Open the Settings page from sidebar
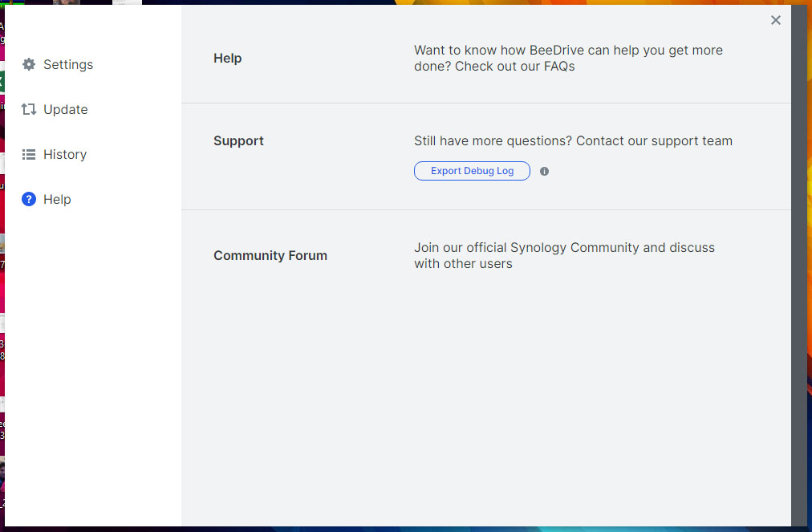Screen dimensions: 812x532 (x=68, y=64)
